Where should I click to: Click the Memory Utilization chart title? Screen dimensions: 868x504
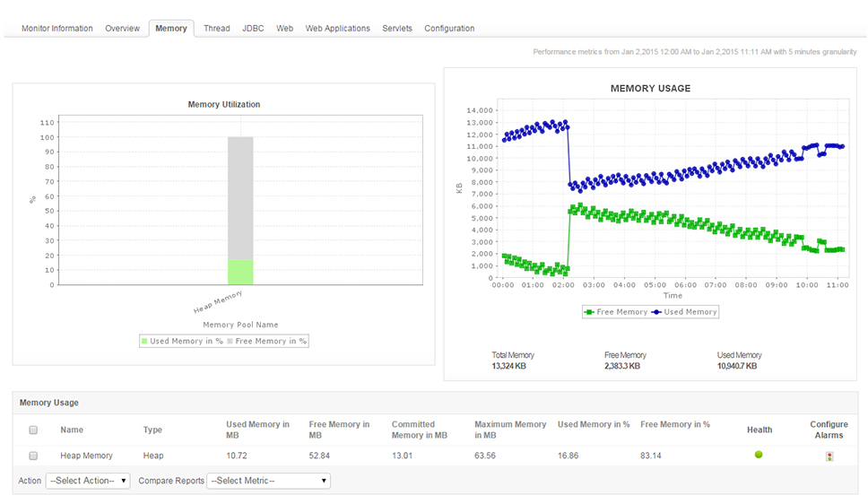(x=223, y=104)
